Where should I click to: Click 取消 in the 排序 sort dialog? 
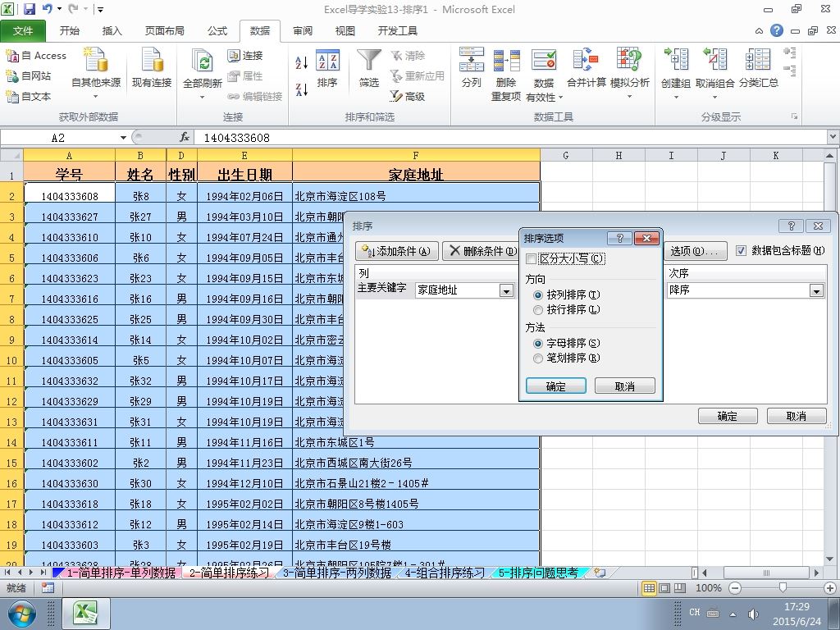(x=797, y=416)
